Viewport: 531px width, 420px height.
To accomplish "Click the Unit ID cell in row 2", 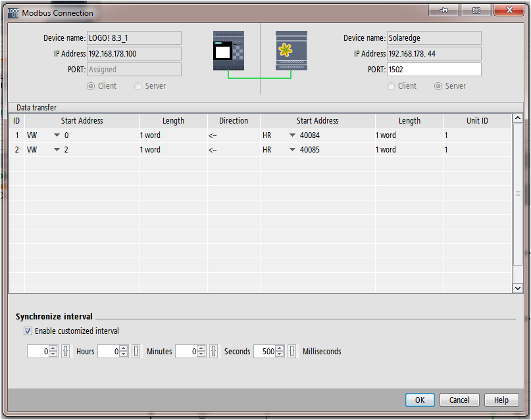I will click(x=478, y=149).
